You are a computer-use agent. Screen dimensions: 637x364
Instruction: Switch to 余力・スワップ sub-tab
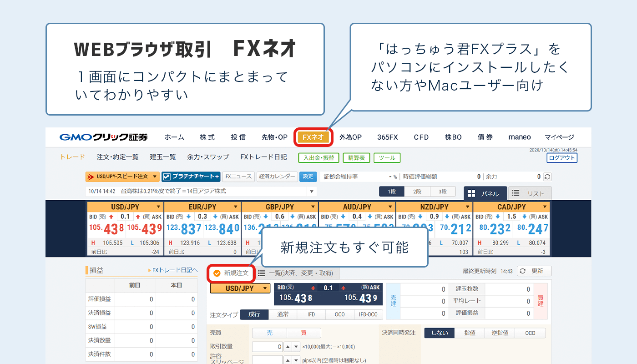click(x=208, y=157)
